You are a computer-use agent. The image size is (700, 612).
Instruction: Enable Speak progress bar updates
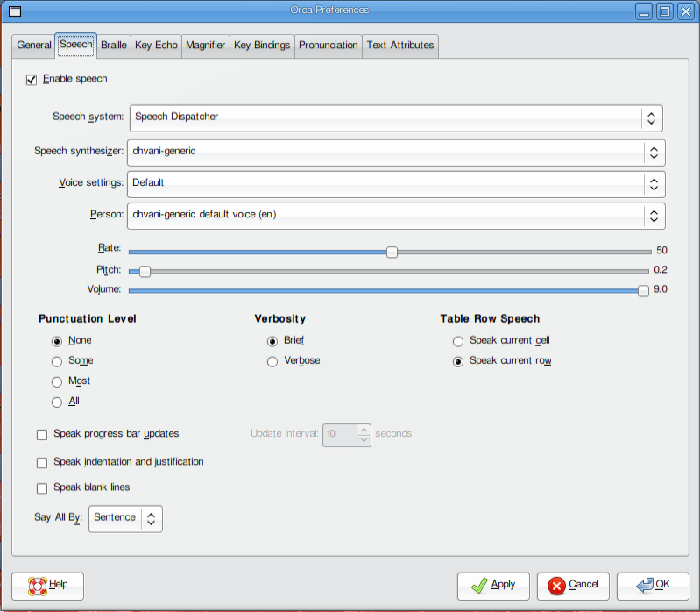(42, 434)
